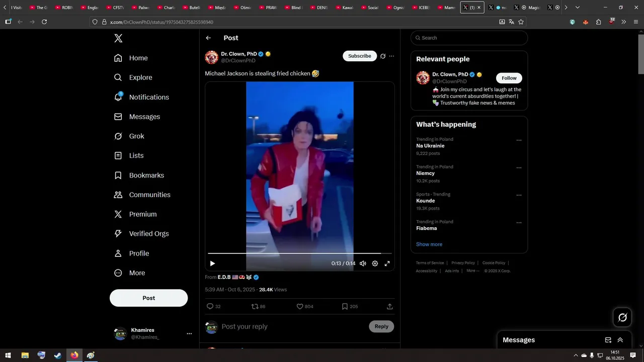644x362 pixels.
Task: Mute the video volume
Action: pyautogui.click(x=363, y=263)
